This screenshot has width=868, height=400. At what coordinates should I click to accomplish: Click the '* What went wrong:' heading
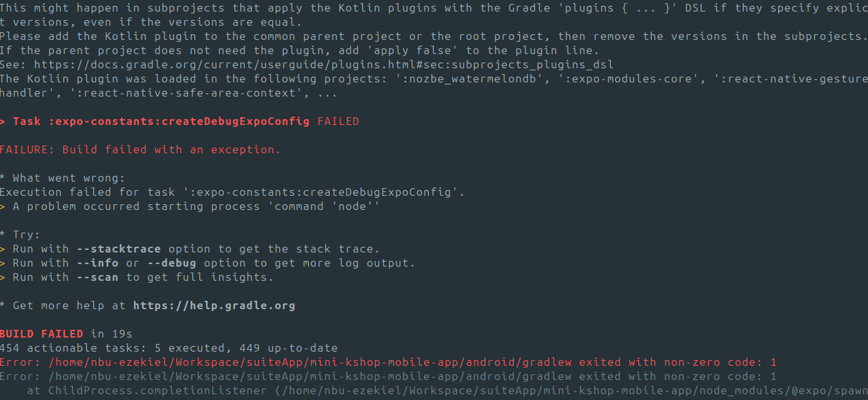point(62,178)
